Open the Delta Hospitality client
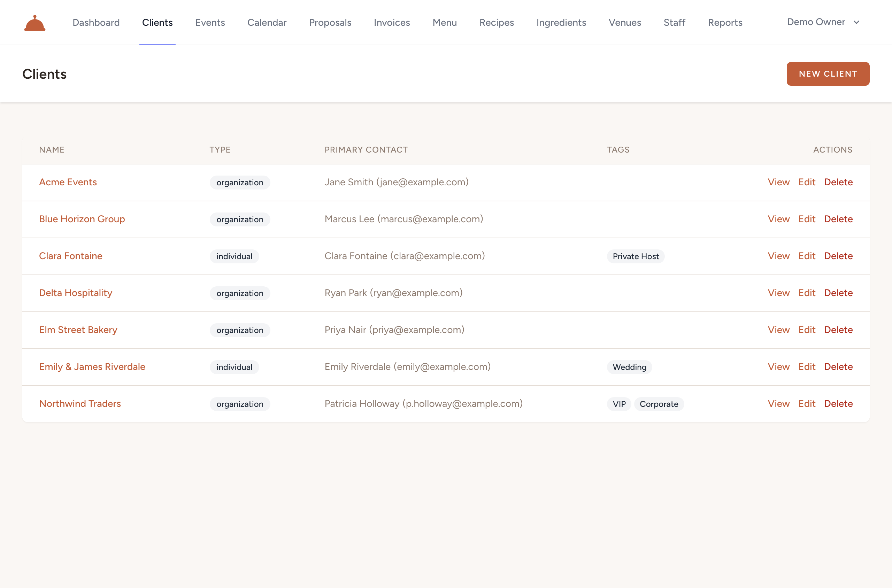The image size is (892, 588). click(x=75, y=293)
